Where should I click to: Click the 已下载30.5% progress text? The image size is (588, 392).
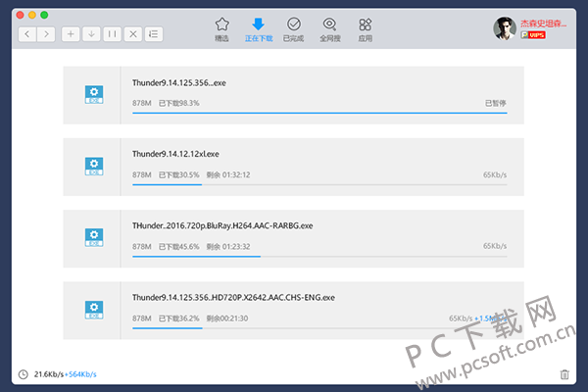(179, 174)
